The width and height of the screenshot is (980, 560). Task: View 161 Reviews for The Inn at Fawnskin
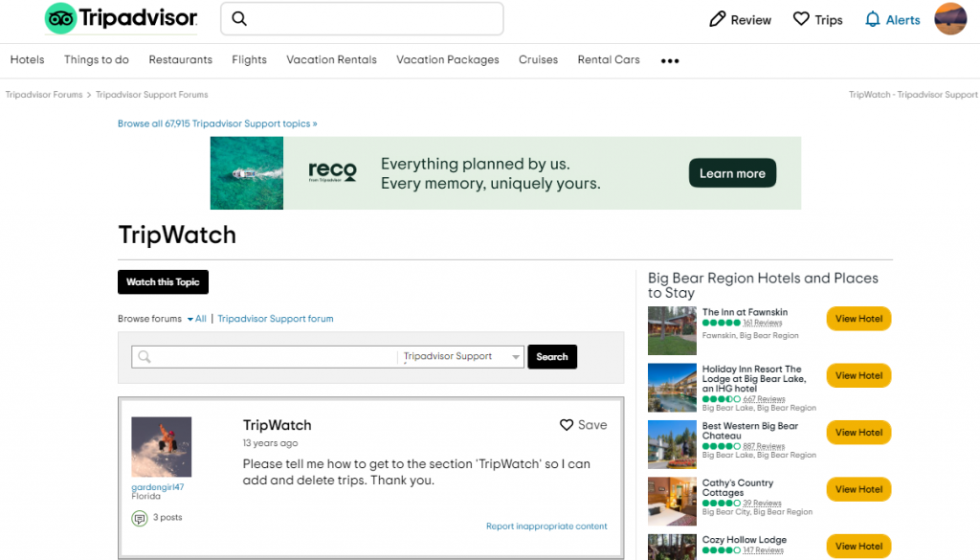pos(763,324)
